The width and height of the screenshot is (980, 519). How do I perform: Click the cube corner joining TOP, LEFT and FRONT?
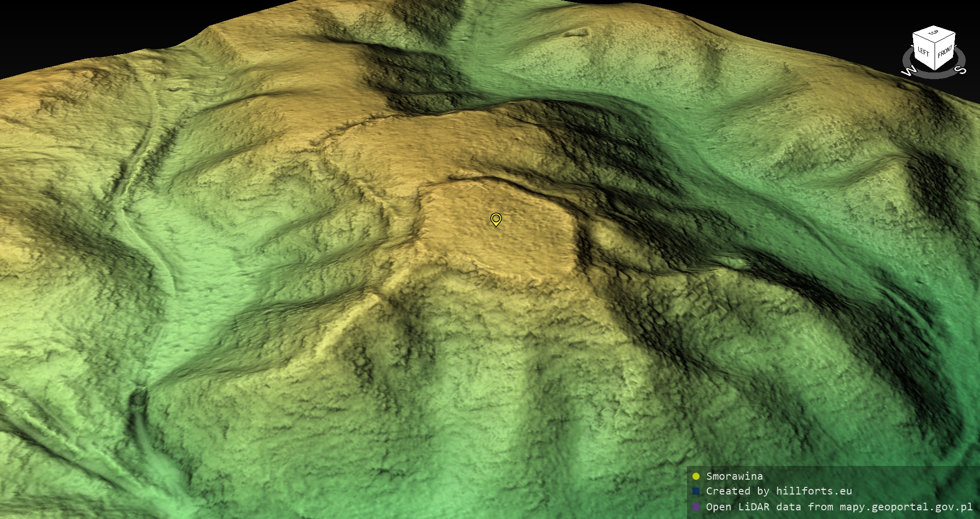pyautogui.click(x=935, y=42)
